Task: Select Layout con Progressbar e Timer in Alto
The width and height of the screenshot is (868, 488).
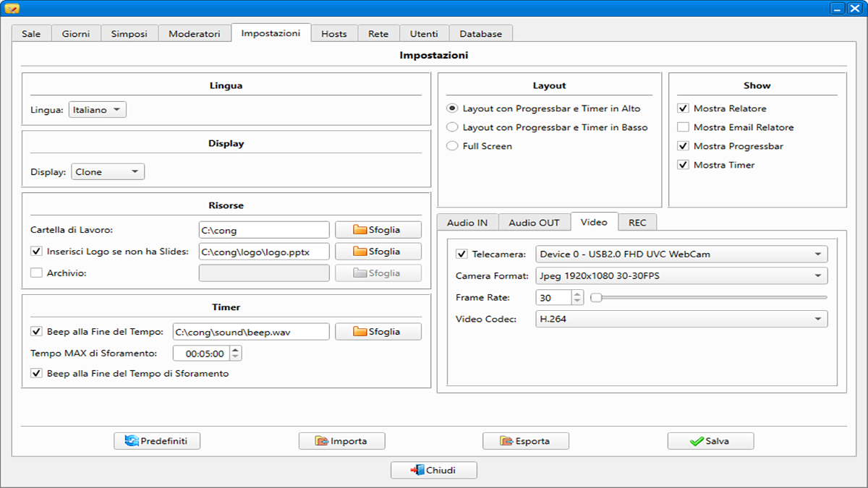Action: coord(452,108)
